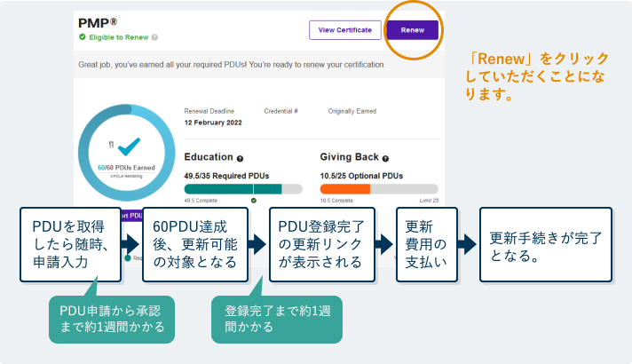
Task: Click the Education section heading
Action: tap(209, 157)
